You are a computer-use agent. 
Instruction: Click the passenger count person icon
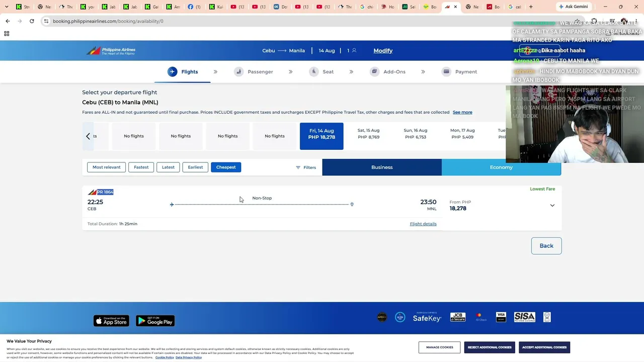(x=354, y=50)
